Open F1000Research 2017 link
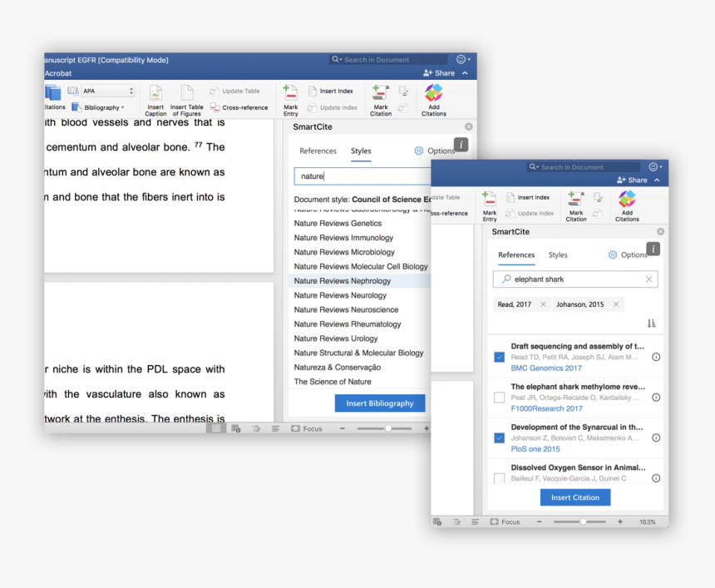 coord(547,408)
